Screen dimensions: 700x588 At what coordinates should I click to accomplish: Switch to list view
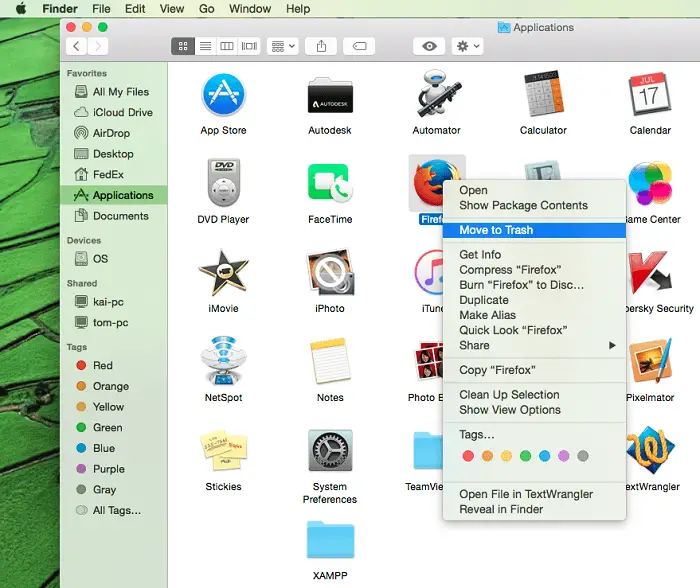205,46
